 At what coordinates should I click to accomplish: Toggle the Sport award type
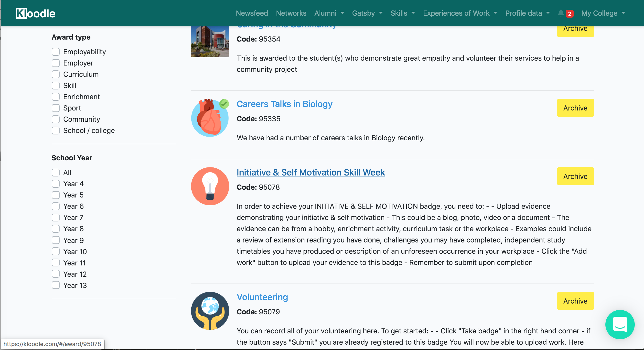click(x=56, y=108)
